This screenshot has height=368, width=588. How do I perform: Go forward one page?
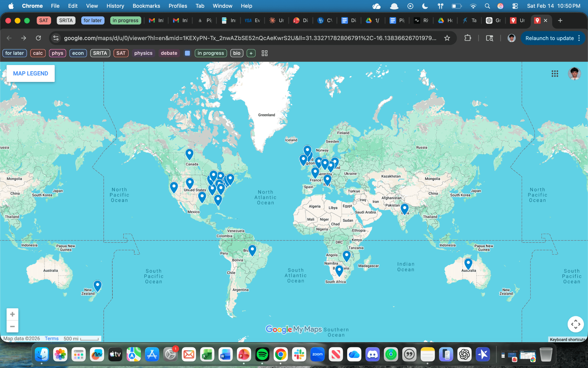tap(24, 38)
